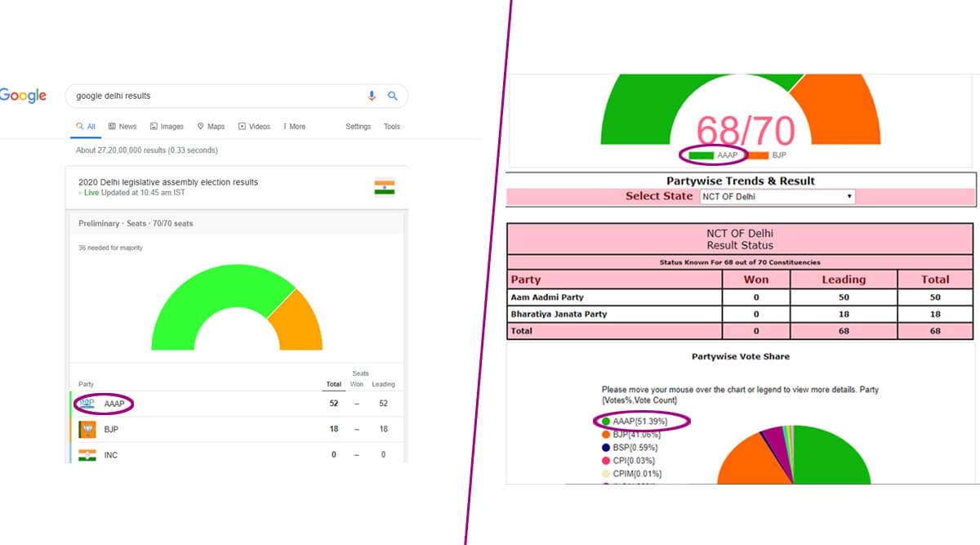Click the AAAP party name in Google table
980x545 pixels.
[115, 404]
